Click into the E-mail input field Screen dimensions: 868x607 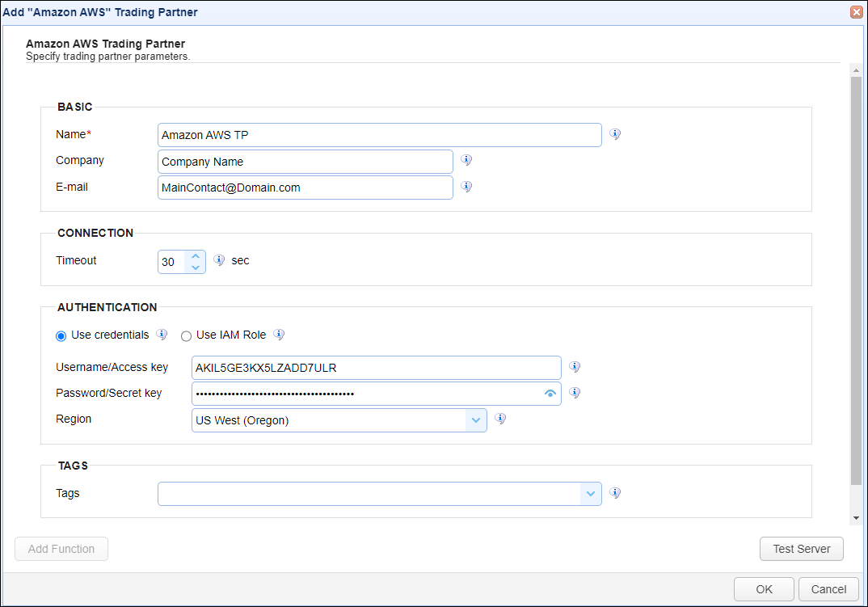pyautogui.click(x=305, y=188)
